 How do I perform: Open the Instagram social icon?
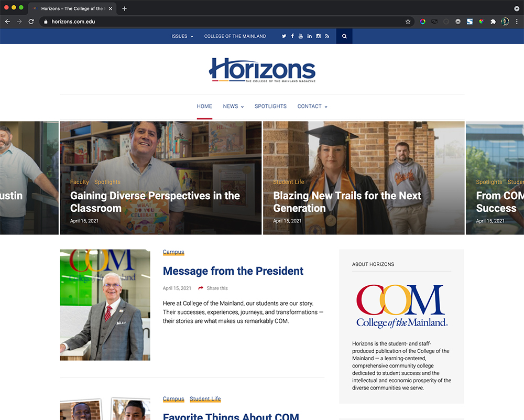pyautogui.click(x=319, y=36)
